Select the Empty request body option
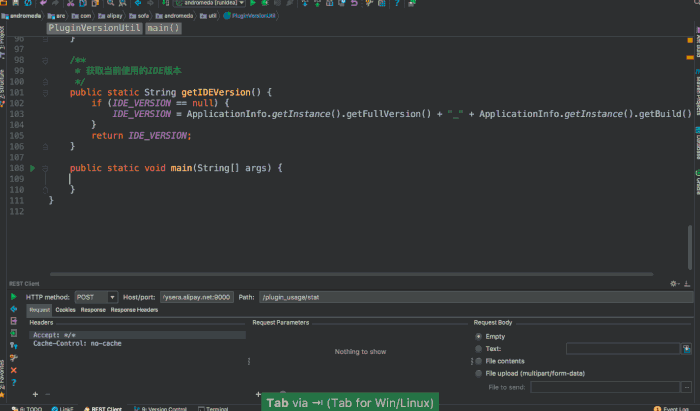This screenshot has width=700, height=411. point(478,336)
